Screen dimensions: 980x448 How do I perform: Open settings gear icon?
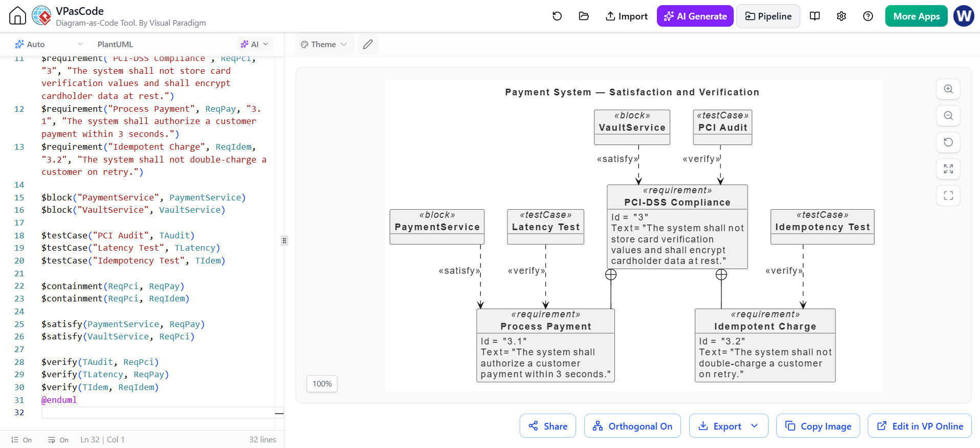click(x=841, y=16)
